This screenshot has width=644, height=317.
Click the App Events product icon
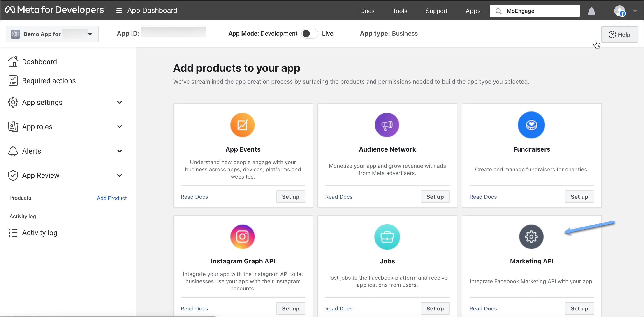(x=242, y=125)
